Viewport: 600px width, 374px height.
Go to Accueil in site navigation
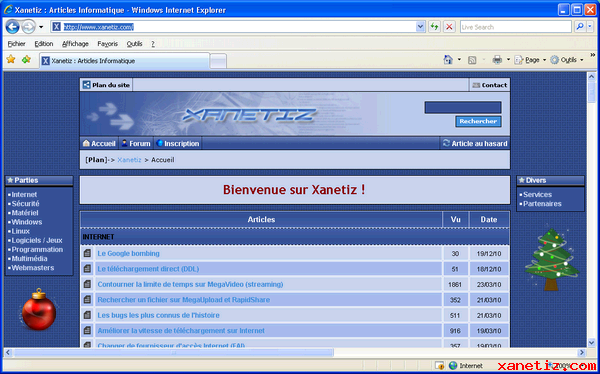click(99, 144)
